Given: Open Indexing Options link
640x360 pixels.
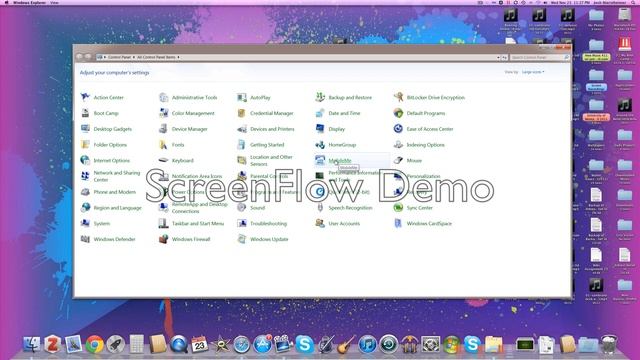Looking at the screenshot, I should coord(425,145).
